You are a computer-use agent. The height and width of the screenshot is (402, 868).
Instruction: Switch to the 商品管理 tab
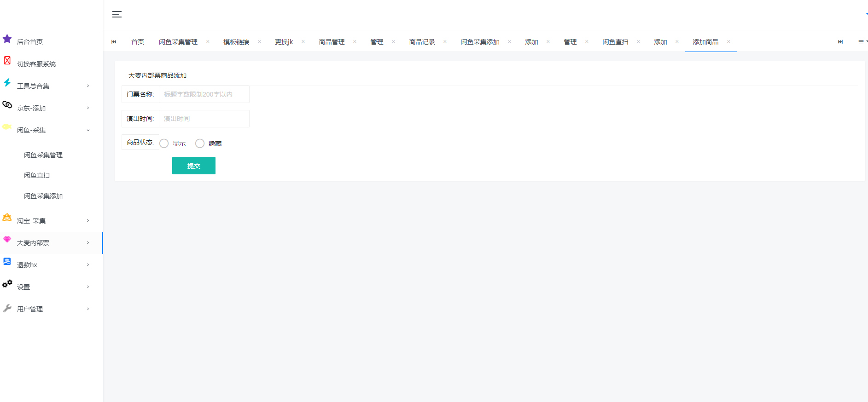[332, 42]
